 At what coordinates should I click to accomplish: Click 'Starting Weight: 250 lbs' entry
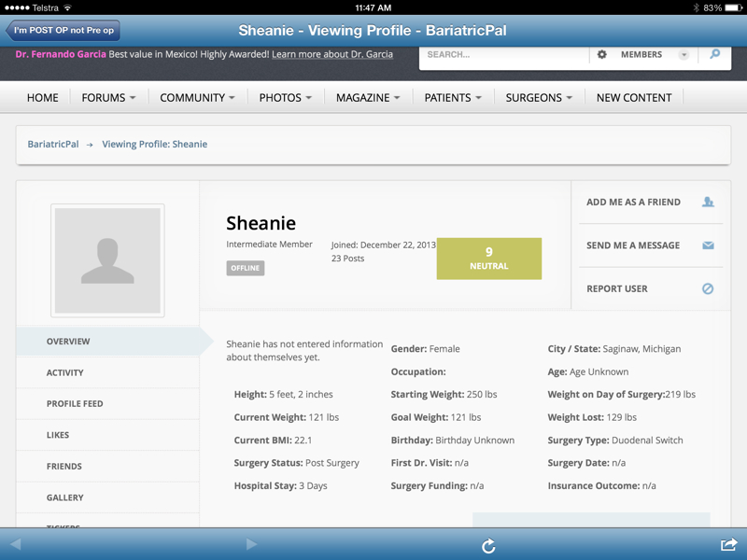(444, 394)
